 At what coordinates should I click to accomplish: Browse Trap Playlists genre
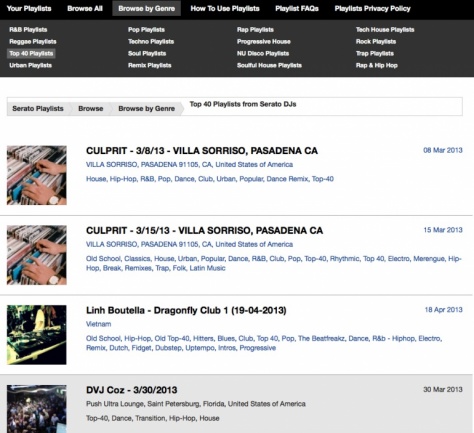point(375,54)
